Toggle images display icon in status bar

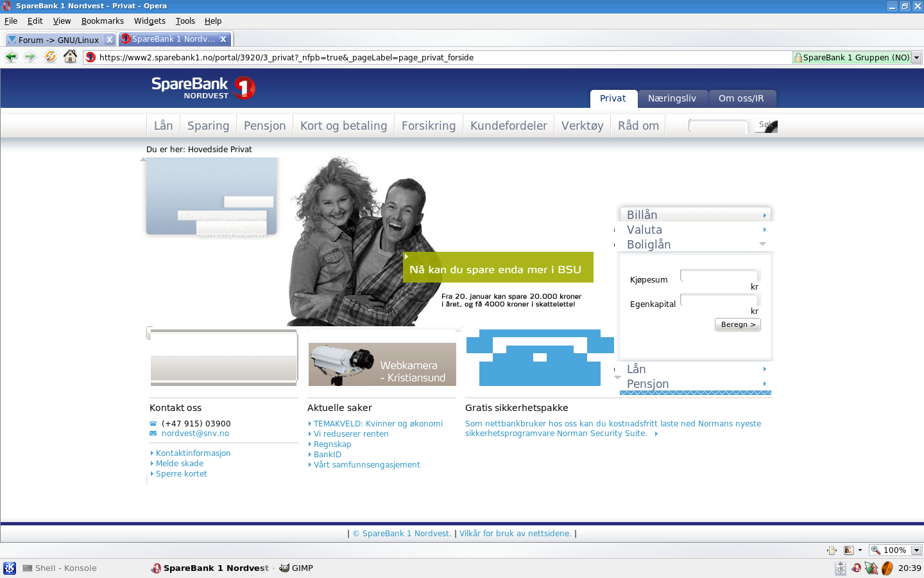tap(849, 550)
